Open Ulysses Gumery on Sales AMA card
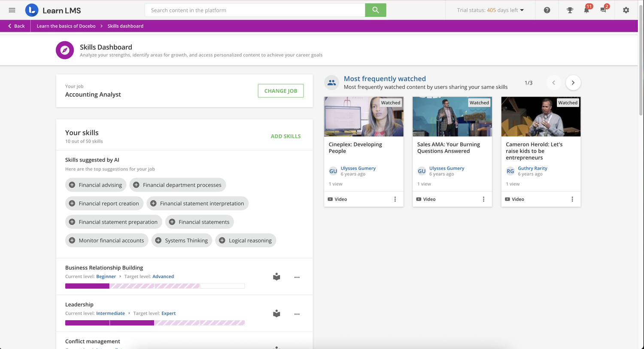This screenshot has width=644, height=349. pyautogui.click(x=447, y=168)
